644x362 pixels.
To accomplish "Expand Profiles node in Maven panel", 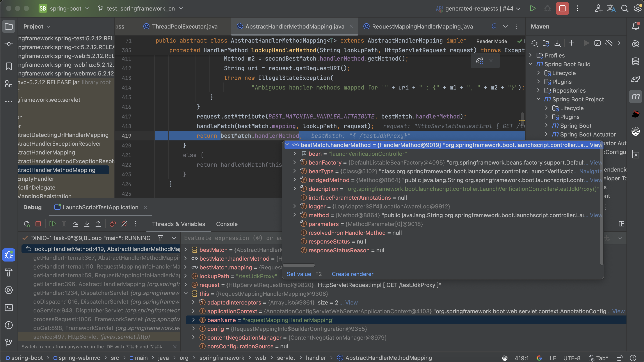I will (531, 55).
